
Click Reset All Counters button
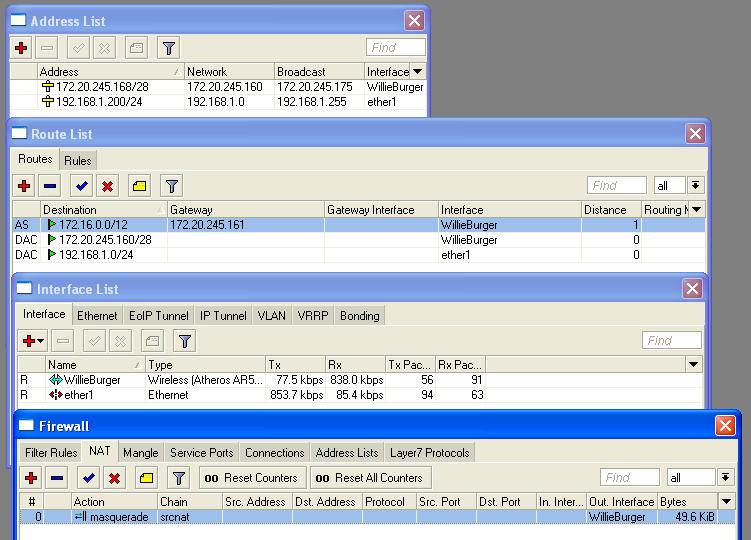pos(370,478)
